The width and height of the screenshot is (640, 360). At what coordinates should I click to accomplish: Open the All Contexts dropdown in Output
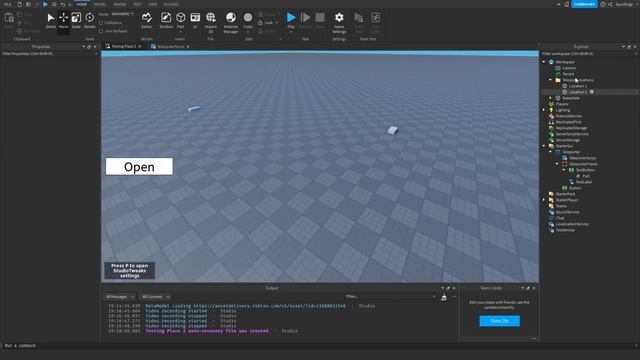156,297
